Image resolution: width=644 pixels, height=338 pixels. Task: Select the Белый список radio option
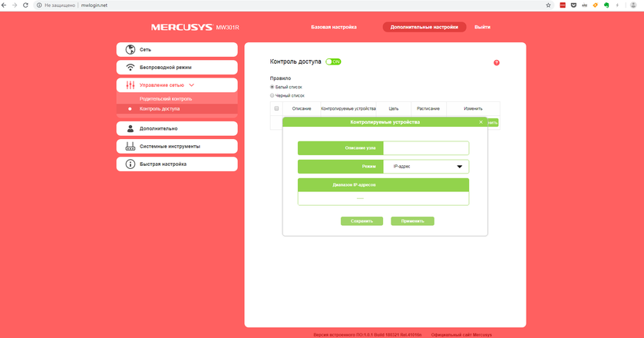coord(272,87)
